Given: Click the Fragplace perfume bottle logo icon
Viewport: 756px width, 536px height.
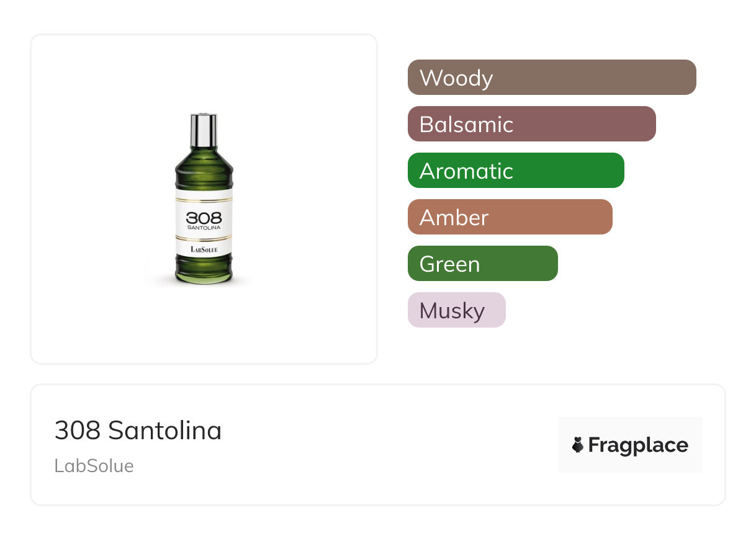Looking at the screenshot, I should [578, 445].
